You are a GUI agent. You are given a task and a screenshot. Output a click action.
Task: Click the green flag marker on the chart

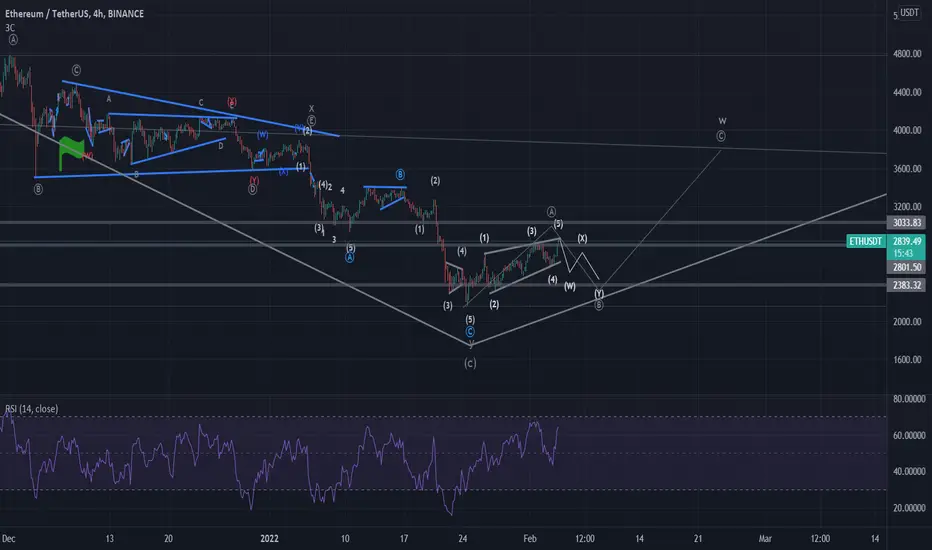tap(71, 153)
